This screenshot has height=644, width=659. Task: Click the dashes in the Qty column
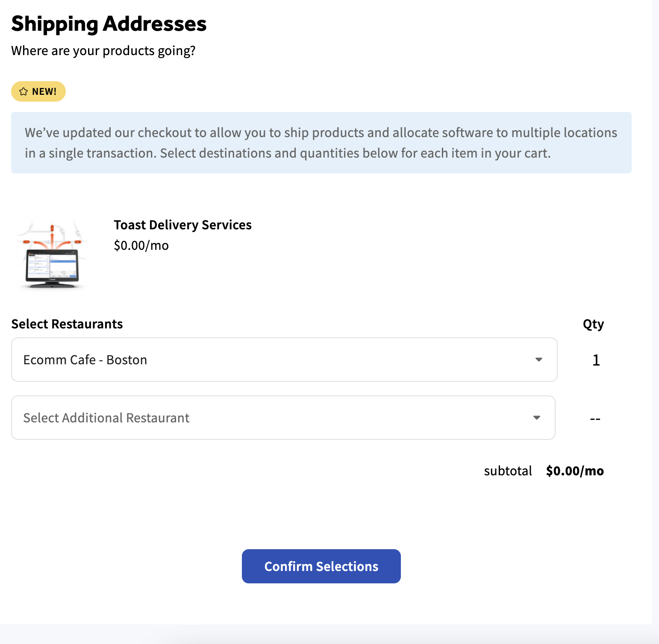[595, 419]
